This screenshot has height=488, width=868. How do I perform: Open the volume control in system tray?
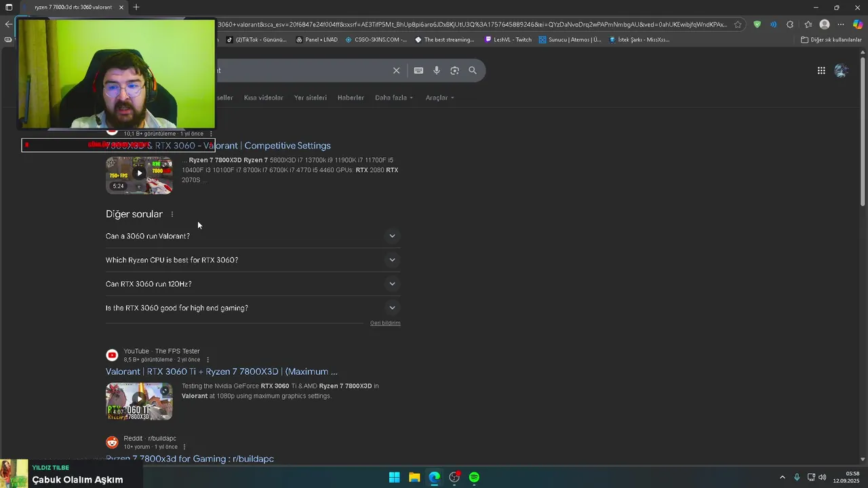823,477
